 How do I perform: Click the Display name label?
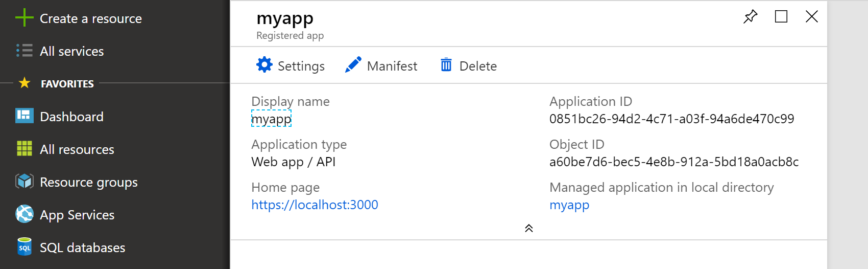(x=291, y=101)
